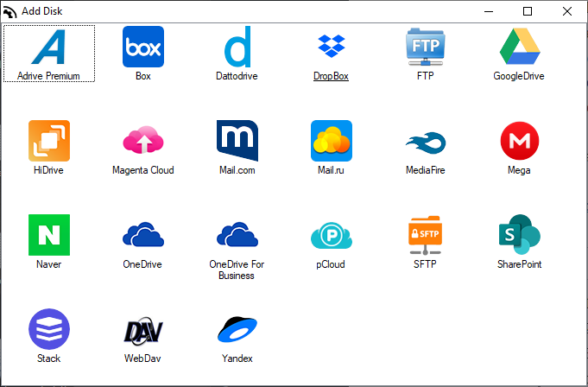Click the "GoogleDrive" label text
This screenshot has height=387, width=588.
[519, 76]
